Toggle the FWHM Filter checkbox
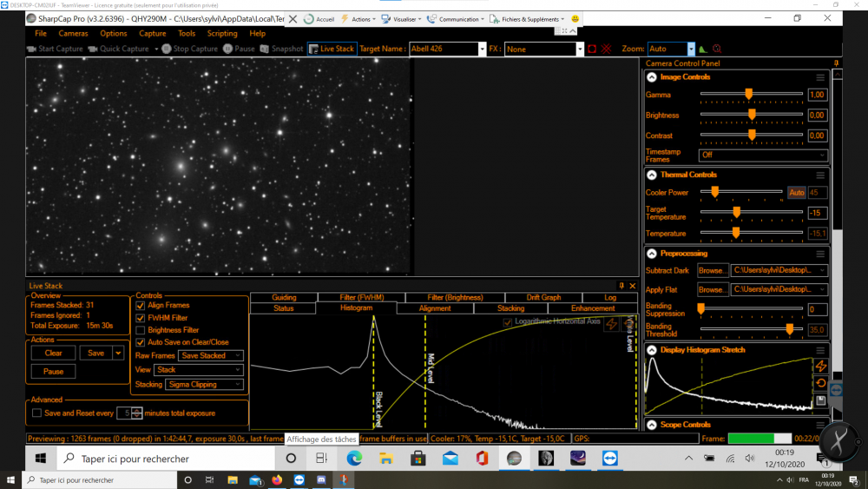868x489 pixels. (140, 318)
